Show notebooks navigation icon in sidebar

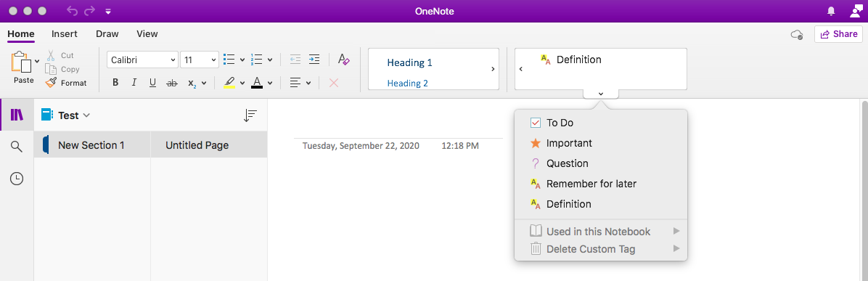tap(17, 115)
